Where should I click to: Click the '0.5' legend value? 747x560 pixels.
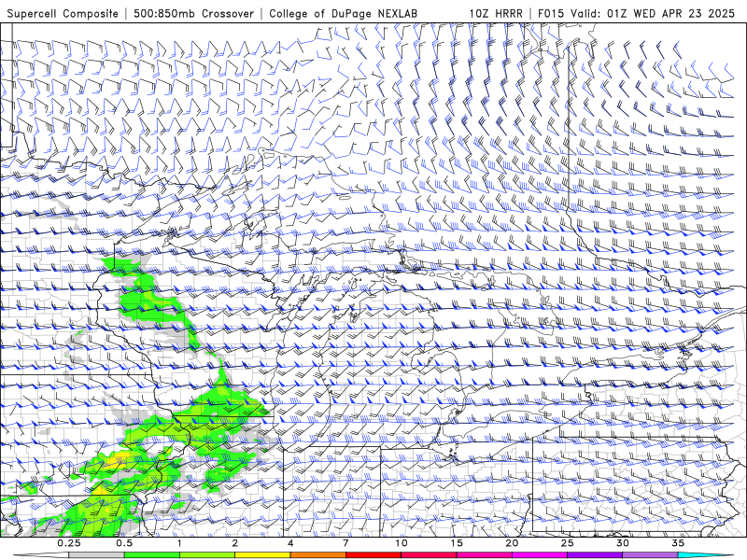pyautogui.click(x=124, y=543)
